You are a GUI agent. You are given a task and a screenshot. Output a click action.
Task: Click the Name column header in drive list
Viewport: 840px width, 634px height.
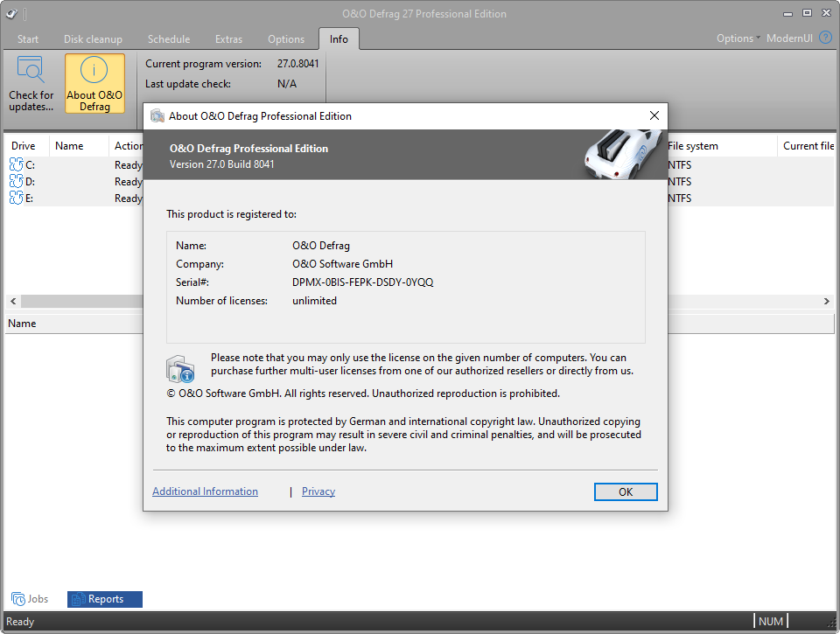coord(80,146)
